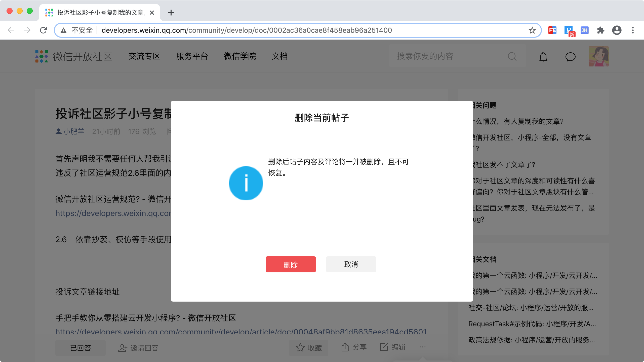The height and width of the screenshot is (362, 644).
Task: Click the Chrome profile account icon
Action: [x=617, y=30]
